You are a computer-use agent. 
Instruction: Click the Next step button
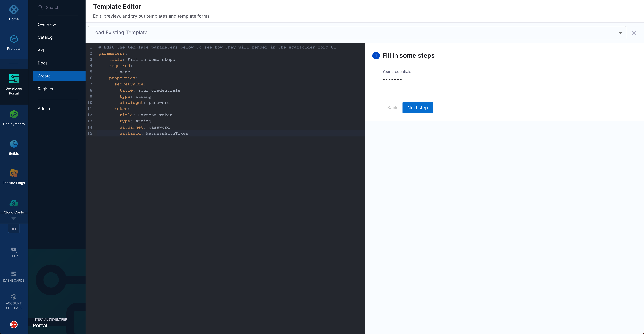coord(417,108)
